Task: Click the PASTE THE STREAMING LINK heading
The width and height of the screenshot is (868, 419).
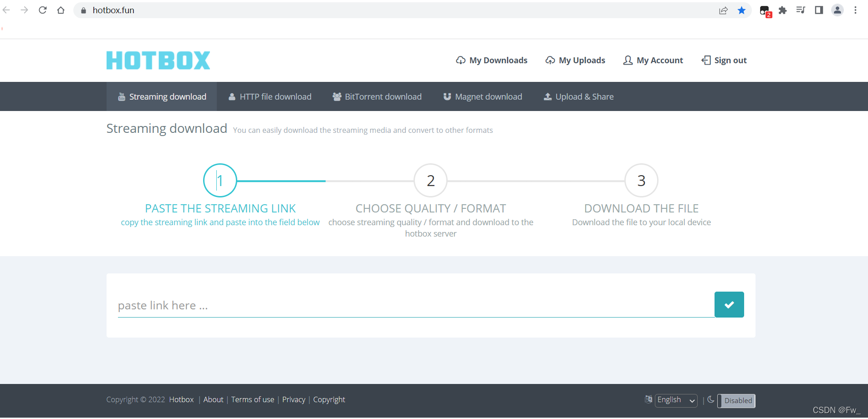Action: coord(220,208)
